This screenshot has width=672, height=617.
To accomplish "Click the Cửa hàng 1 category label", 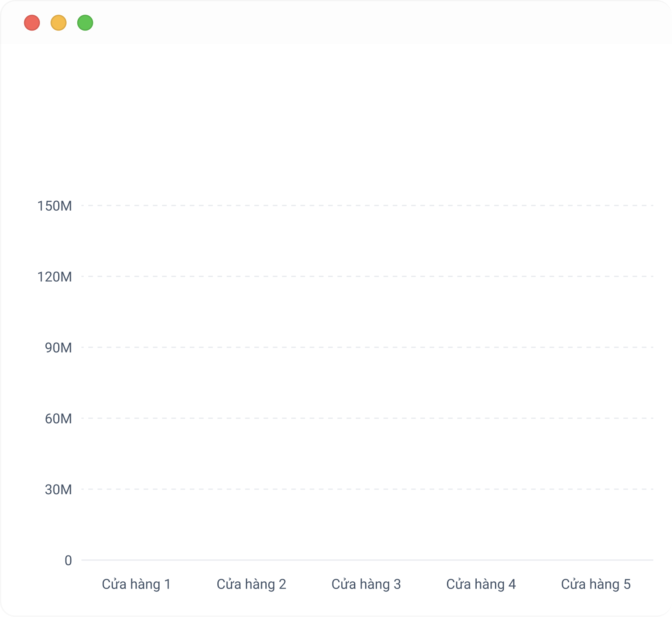I will tap(136, 584).
